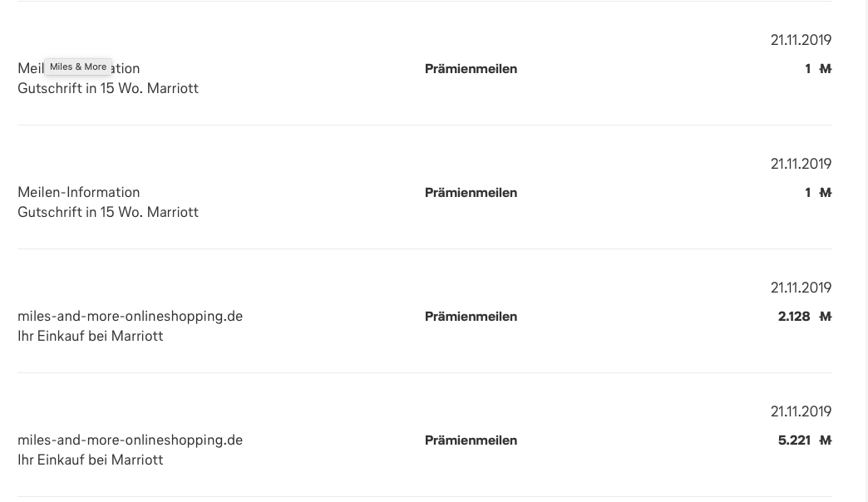The image size is (868, 502).
Task: Open the miles-and-more-onlineshopping.de entry with 2.128 miles
Action: 130,316
